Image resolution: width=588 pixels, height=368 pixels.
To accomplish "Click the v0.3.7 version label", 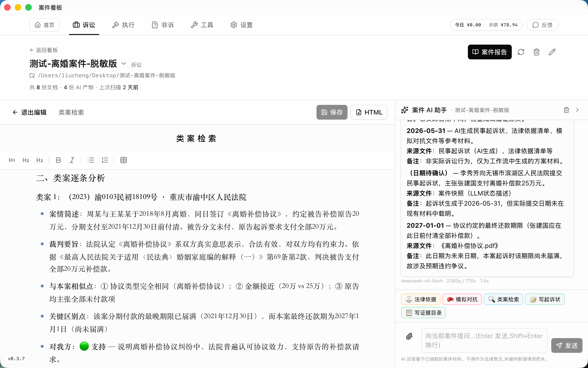I will point(16,359).
